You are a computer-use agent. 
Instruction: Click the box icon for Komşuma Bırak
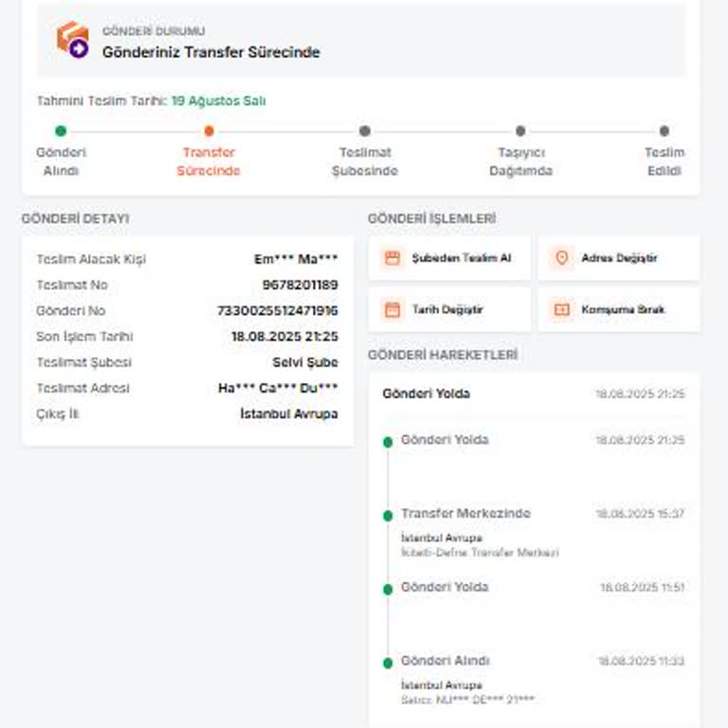point(562,309)
